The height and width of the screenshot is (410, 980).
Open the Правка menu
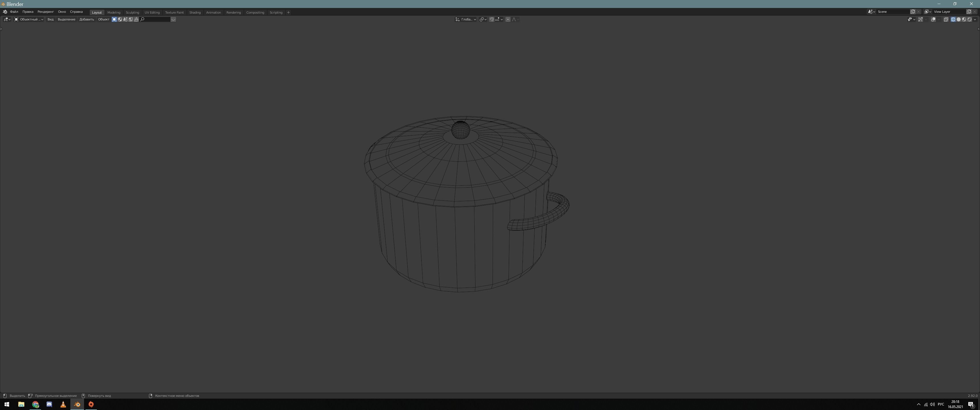click(28, 12)
